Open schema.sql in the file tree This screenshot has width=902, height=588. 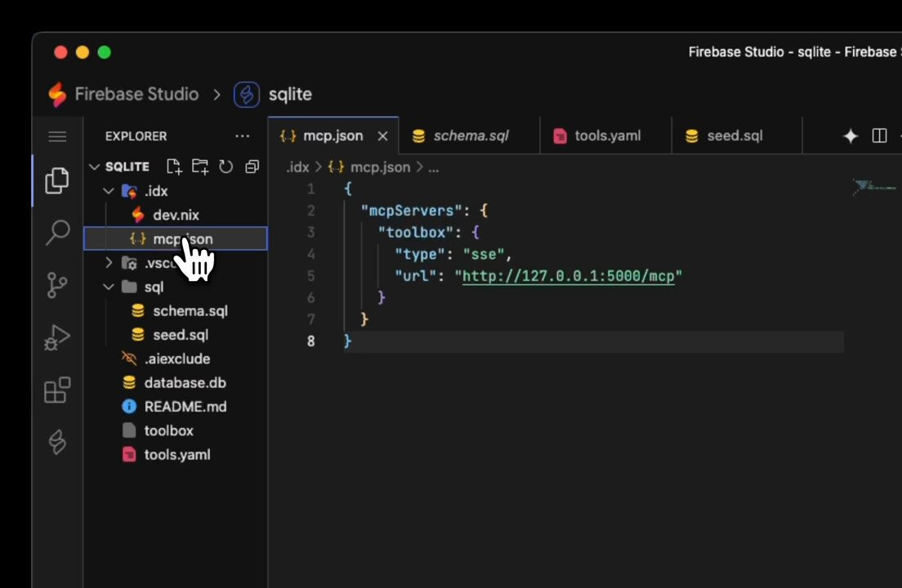pos(176,311)
